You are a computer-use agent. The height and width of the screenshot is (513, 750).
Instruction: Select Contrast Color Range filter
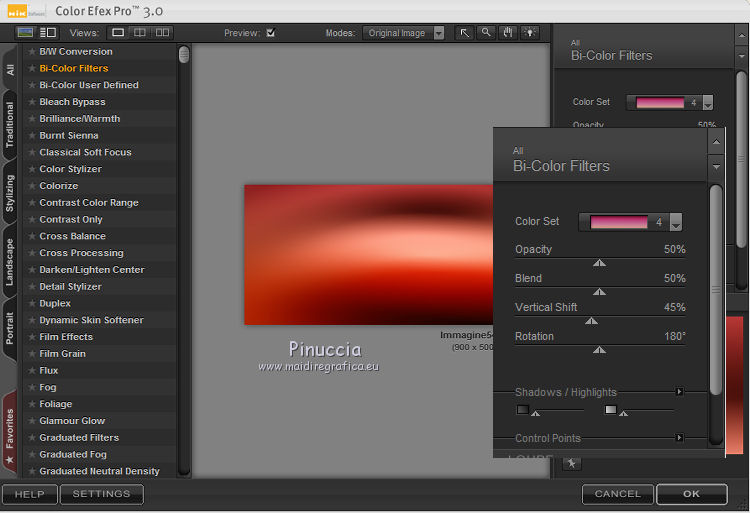coord(100,203)
